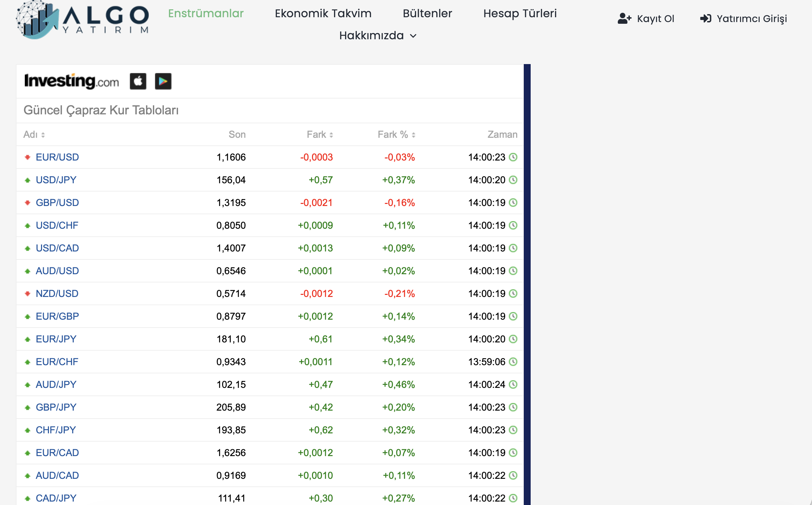Viewport: 812px width, 505px height.
Task: Open the Hesap Türleri page
Action: point(520,13)
